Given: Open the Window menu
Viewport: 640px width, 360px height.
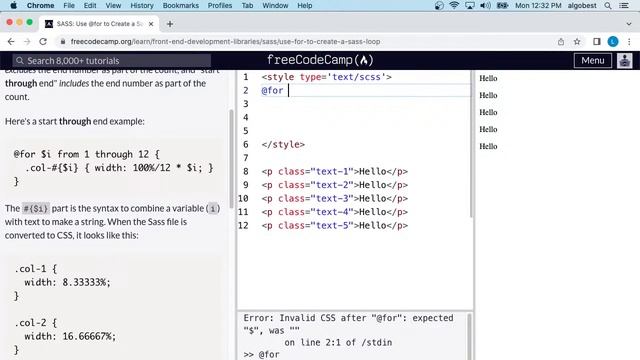Looking at the screenshot, I should pyautogui.click(x=275, y=5).
